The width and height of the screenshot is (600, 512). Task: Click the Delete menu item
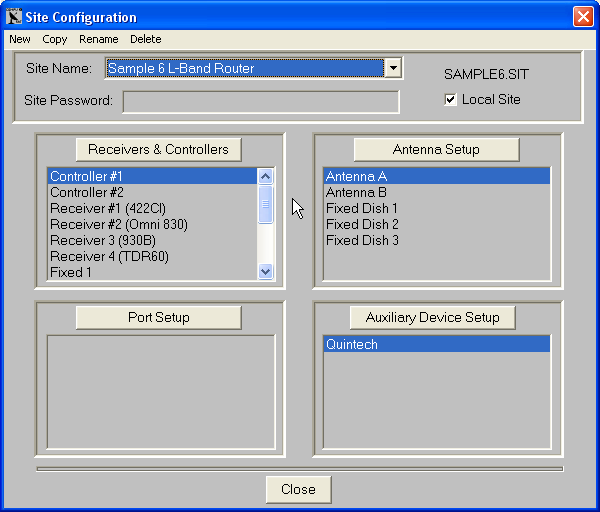point(145,39)
